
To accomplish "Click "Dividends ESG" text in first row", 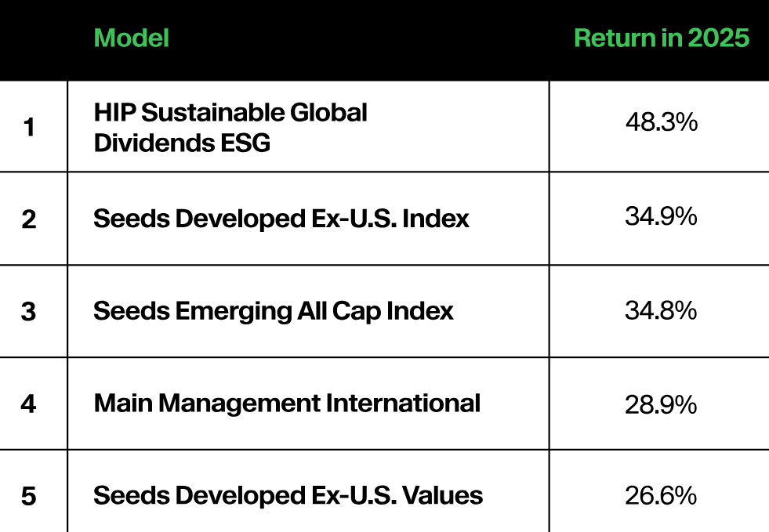I will pyautogui.click(x=182, y=143).
